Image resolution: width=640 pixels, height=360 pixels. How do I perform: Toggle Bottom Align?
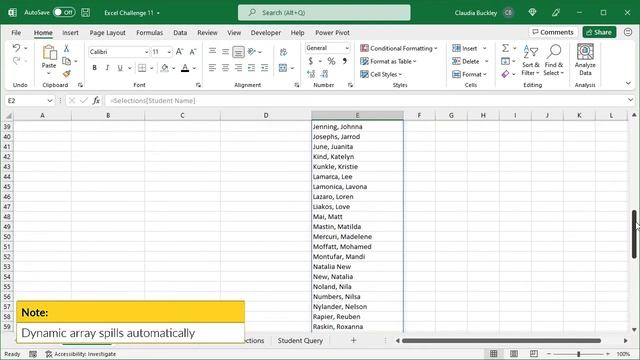click(x=238, y=52)
